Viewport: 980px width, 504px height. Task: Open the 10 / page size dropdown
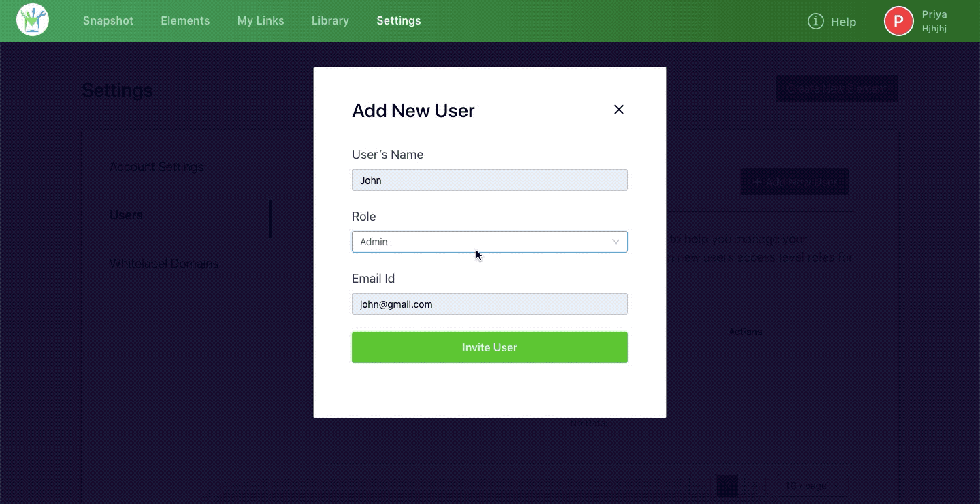point(811,486)
